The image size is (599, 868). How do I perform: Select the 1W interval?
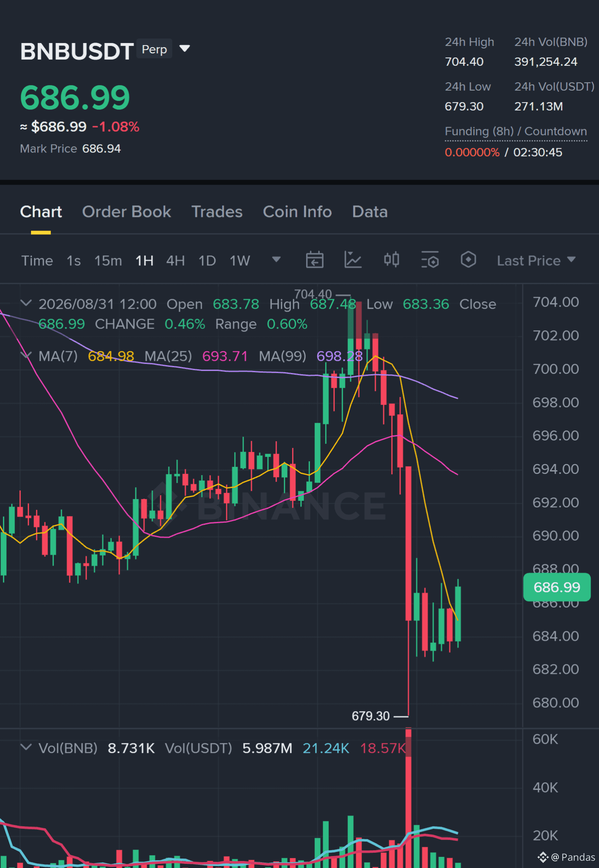point(240,261)
